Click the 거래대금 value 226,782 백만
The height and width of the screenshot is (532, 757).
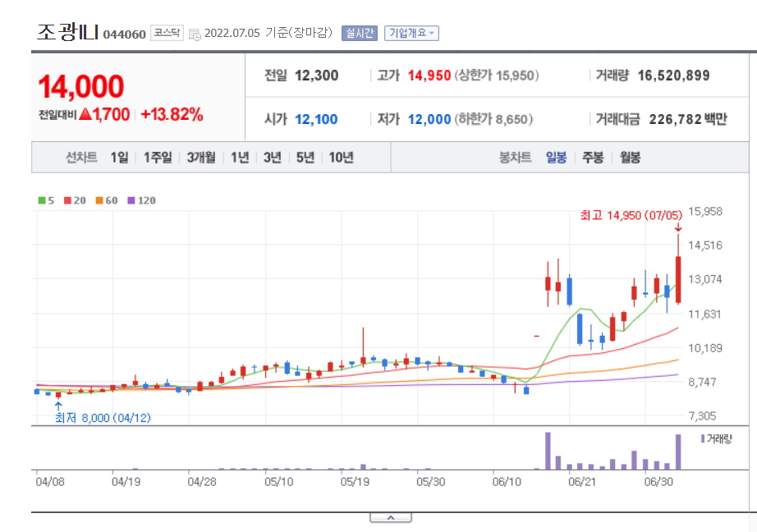688,119
